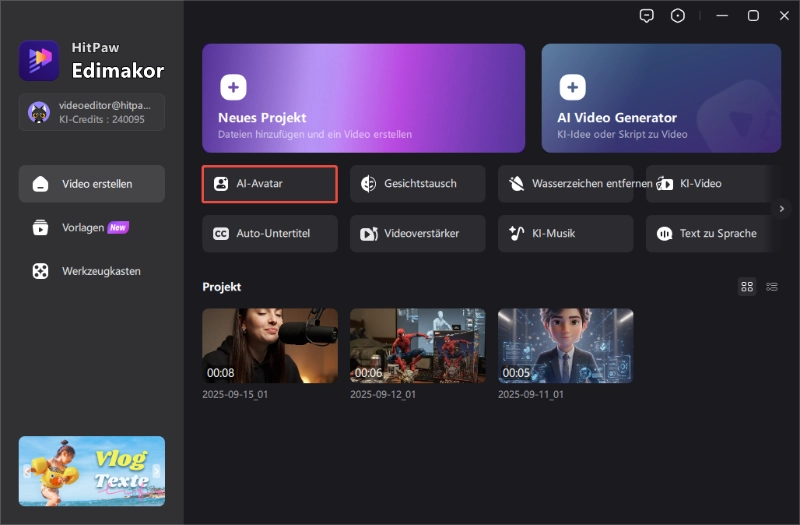This screenshot has height=525, width=800.
Task: Go to previous Vlog Texte banner slide
Action: [x=27, y=471]
